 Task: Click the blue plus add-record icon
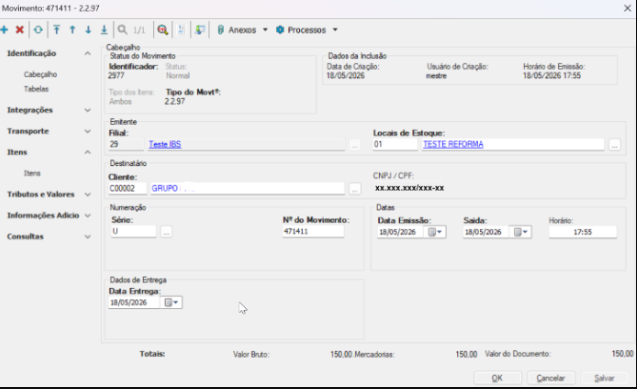tap(4, 30)
